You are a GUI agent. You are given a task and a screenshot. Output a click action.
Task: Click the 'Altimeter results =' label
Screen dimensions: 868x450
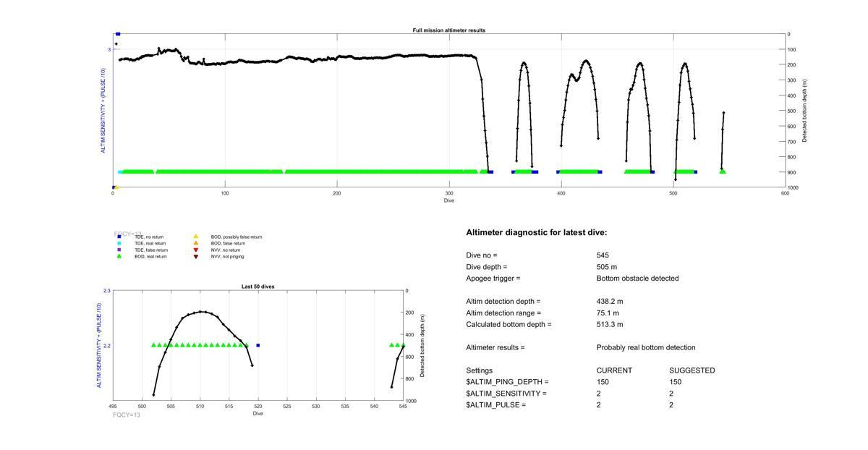coord(495,348)
